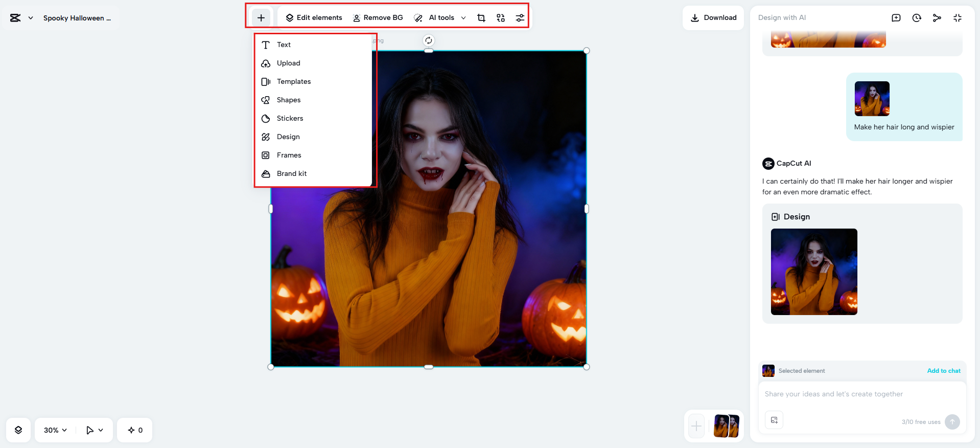
Task: Click the Add to chat link
Action: [x=943, y=371]
